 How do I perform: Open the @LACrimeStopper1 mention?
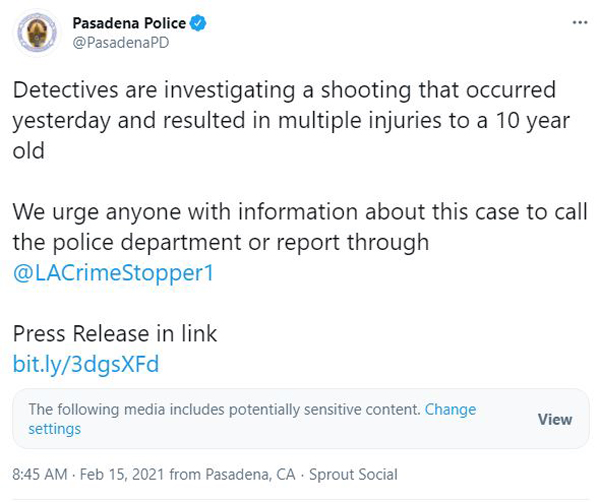coord(113,273)
